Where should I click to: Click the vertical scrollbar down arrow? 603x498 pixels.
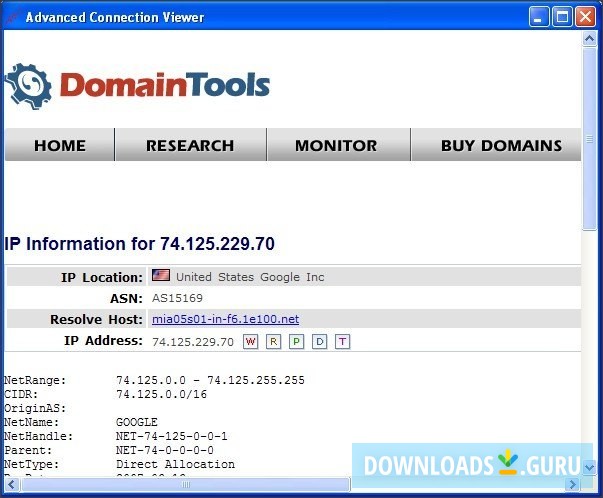pos(590,467)
